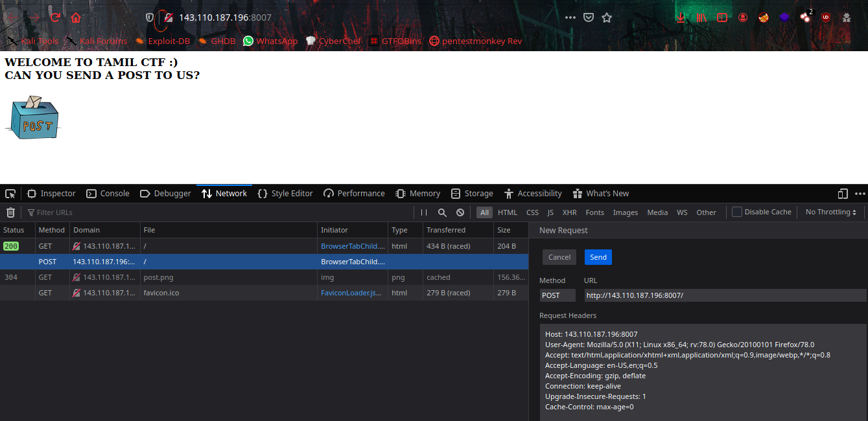The height and width of the screenshot is (421, 868).
Task: Cancel the new request
Action: 559,257
